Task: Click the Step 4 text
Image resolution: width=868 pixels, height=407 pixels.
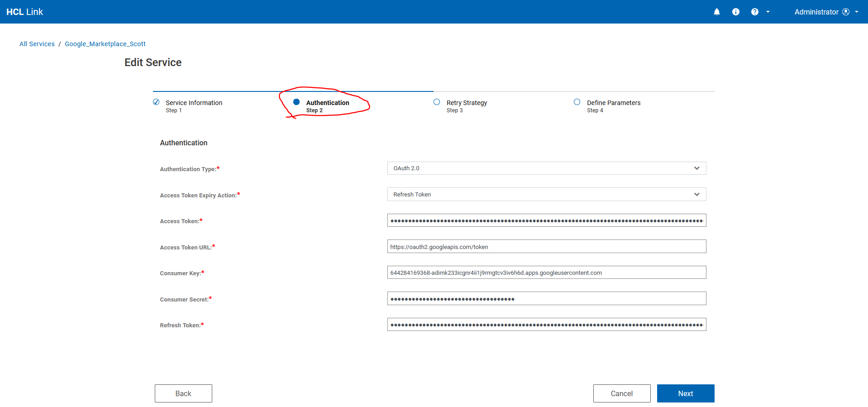Action: coord(595,110)
